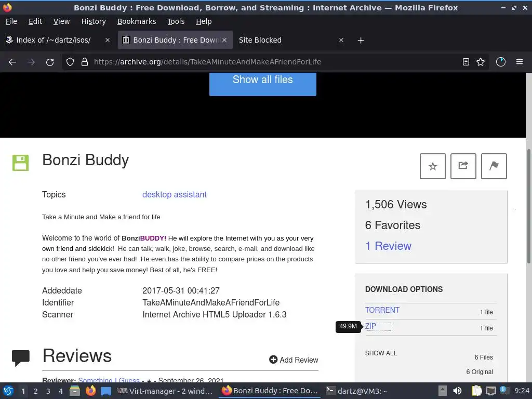The width and height of the screenshot is (532, 399).
Task: Reload the current page
Action: (50, 62)
